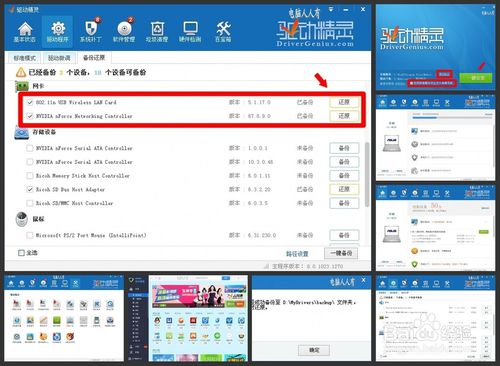Uncheck 802.11n USB Wireless LAN Card

click(30, 102)
